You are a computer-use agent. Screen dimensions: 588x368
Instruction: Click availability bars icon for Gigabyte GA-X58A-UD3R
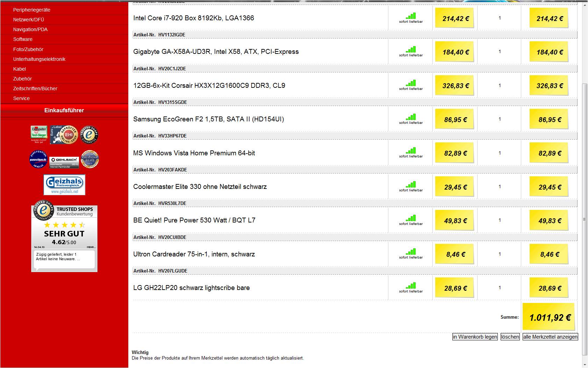pyautogui.click(x=411, y=50)
